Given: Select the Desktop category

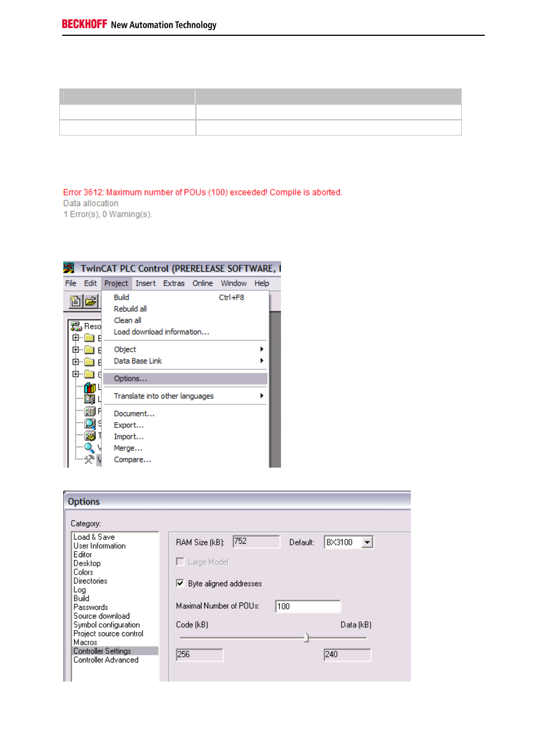Looking at the screenshot, I should 115,563.
